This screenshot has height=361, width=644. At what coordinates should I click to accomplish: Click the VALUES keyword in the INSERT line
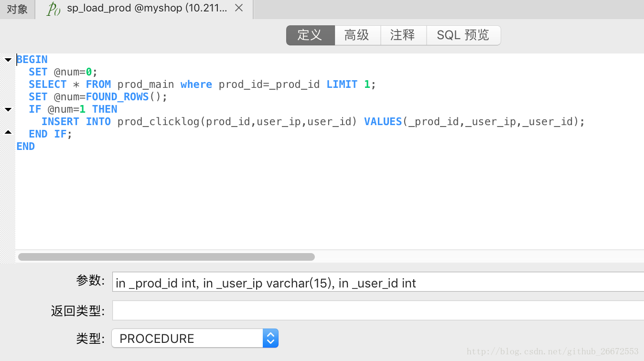click(x=383, y=122)
